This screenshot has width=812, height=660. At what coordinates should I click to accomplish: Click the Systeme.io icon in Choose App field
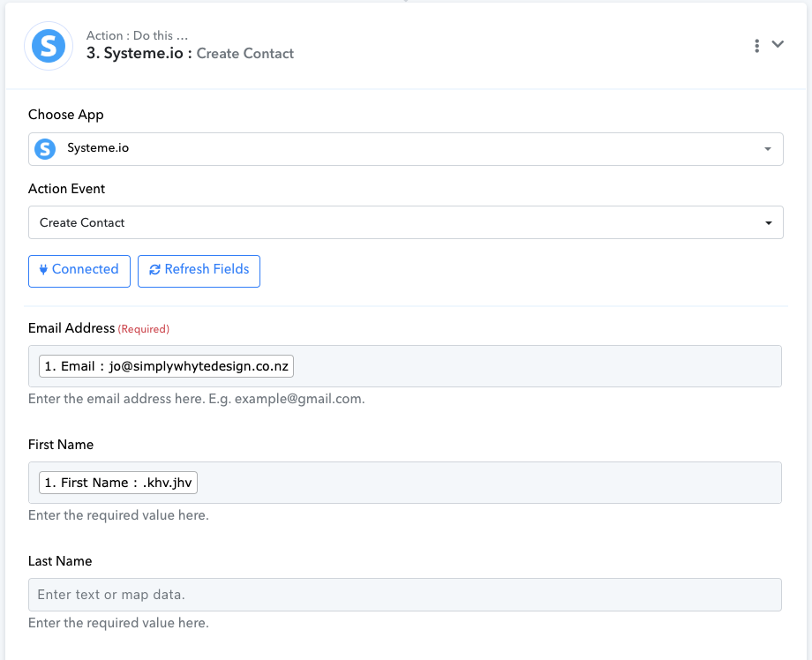45,149
